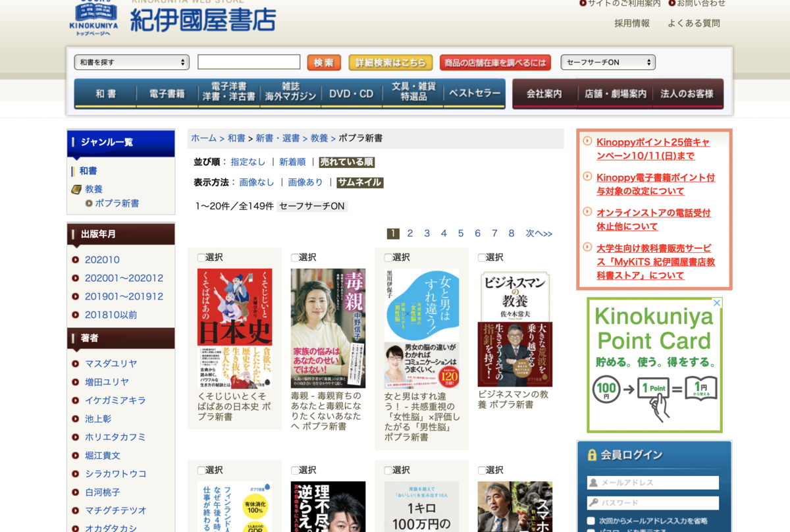790x532 pixels.
Task: Filter by author 池上彰
Action: [98, 419]
